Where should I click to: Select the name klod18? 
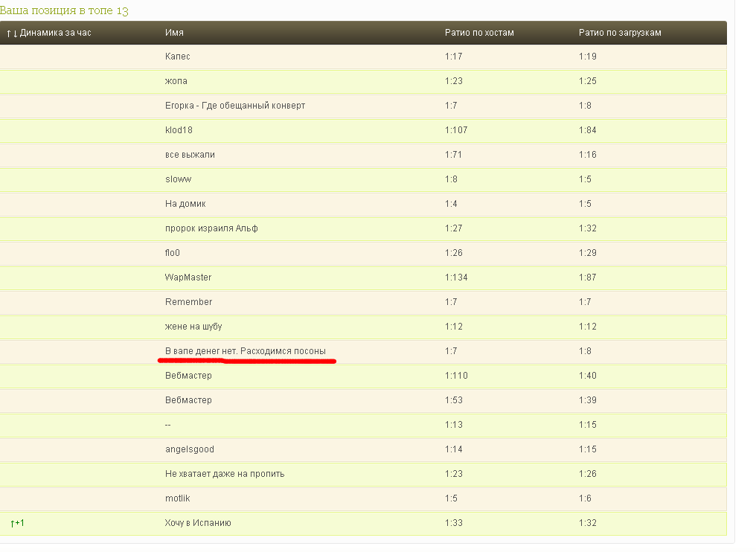[x=179, y=130]
